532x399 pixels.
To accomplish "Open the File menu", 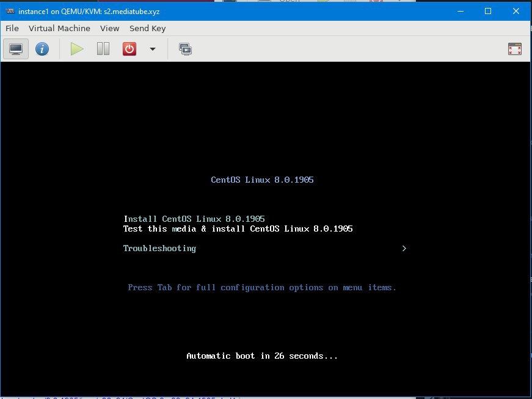I will click(12, 29).
